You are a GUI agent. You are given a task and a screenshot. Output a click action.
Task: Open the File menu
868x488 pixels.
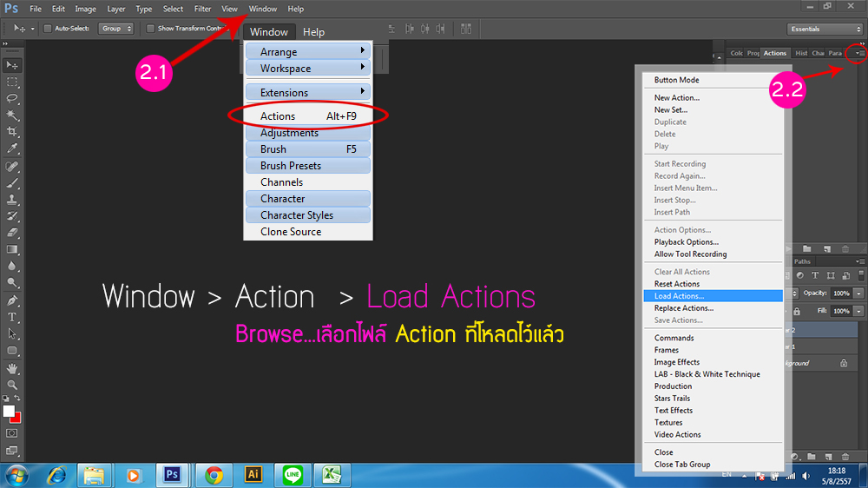coord(36,9)
